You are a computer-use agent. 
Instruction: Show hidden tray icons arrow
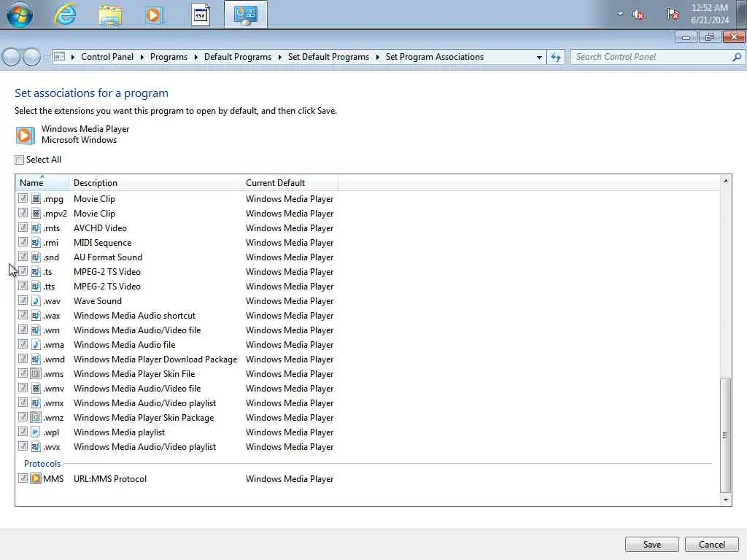click(x=620, y=14)
